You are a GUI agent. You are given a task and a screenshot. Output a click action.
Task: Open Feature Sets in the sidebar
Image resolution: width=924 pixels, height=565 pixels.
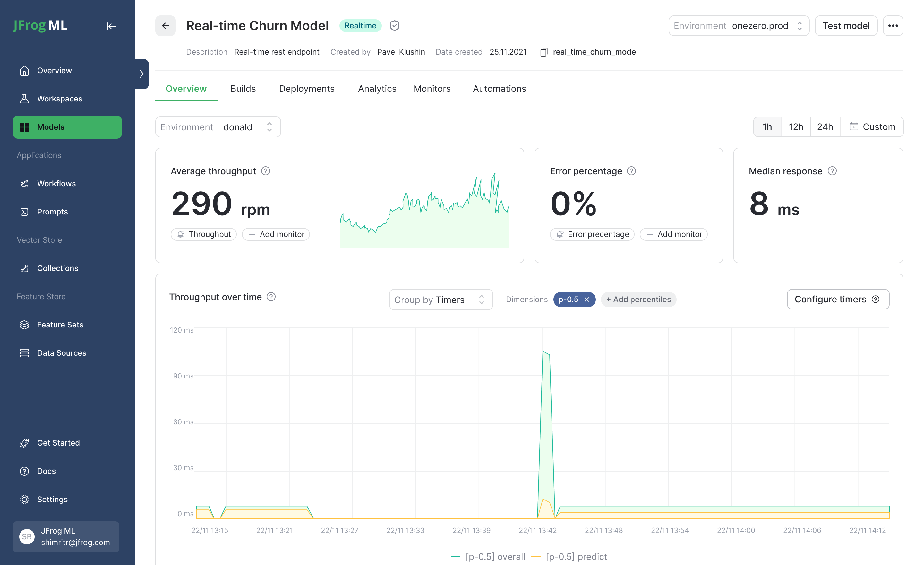tap(67, 325)
